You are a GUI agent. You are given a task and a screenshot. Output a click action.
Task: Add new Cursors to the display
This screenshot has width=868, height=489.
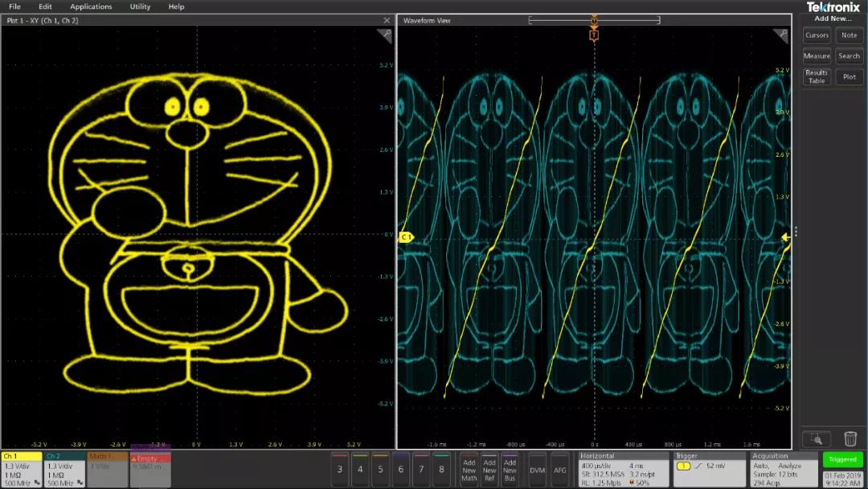point(817,35)
